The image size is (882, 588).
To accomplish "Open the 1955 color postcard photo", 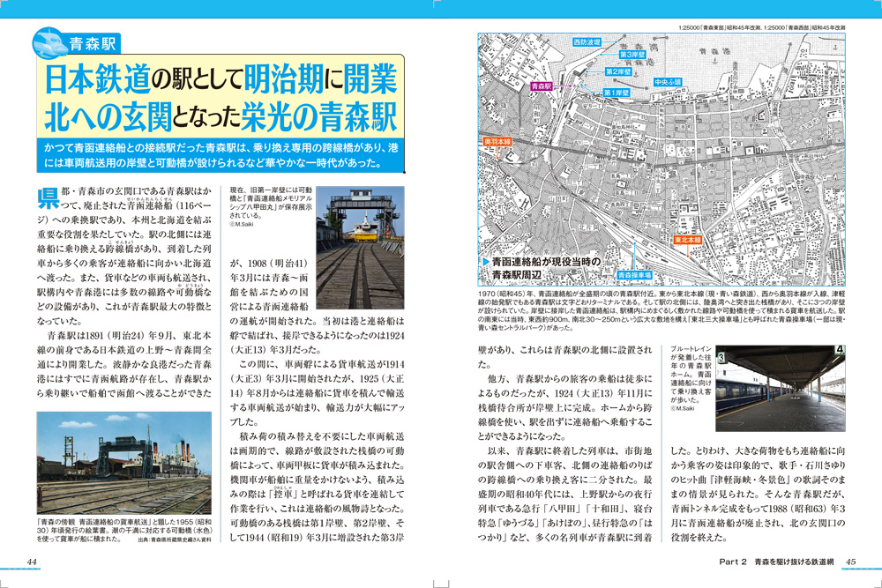I will tap(124, 463).
